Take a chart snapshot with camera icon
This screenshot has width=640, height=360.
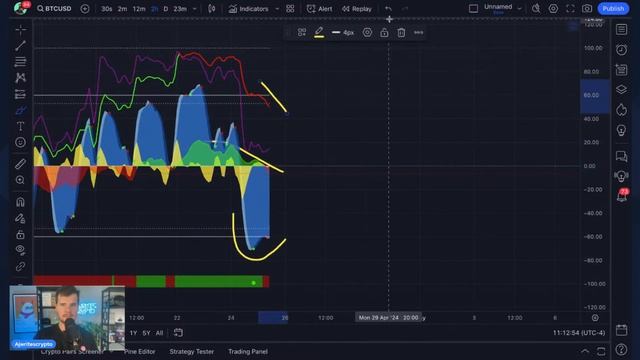click(587, 9)
